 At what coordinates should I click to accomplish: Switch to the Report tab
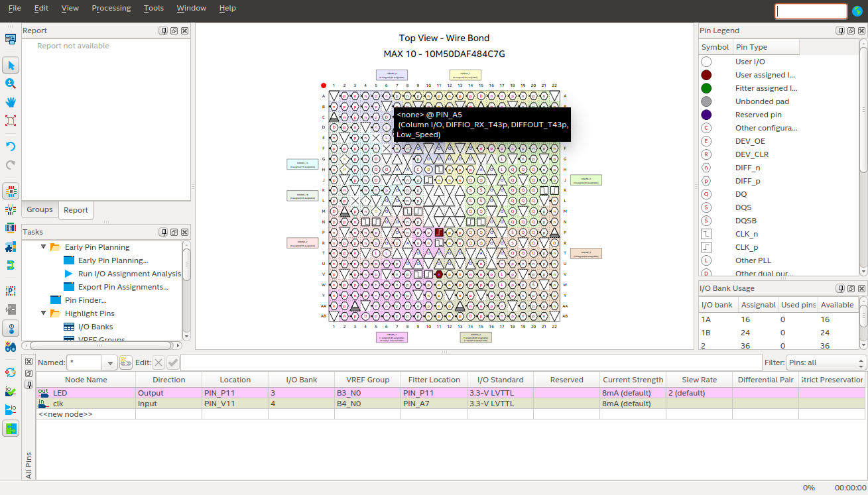pos(76,210)
